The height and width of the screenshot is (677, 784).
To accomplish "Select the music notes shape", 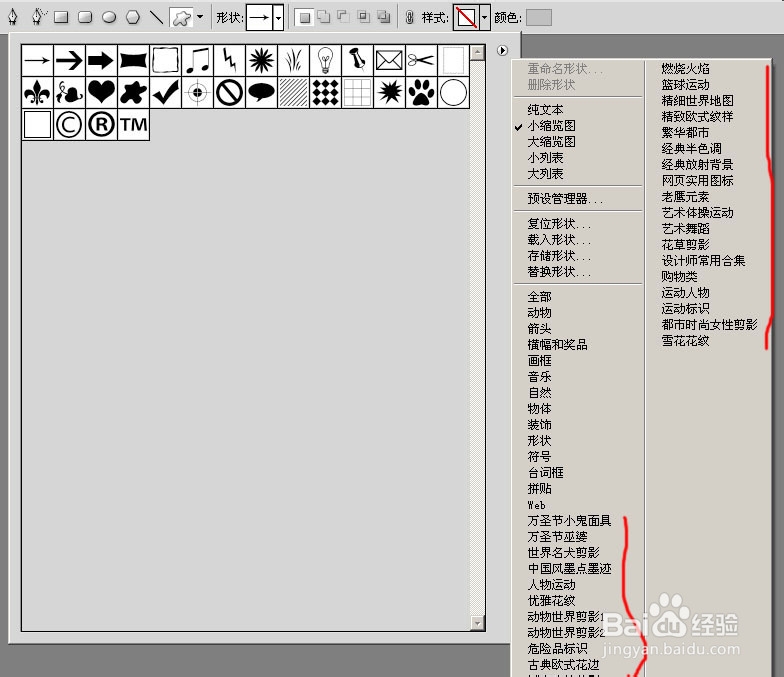I will [198, 60].
